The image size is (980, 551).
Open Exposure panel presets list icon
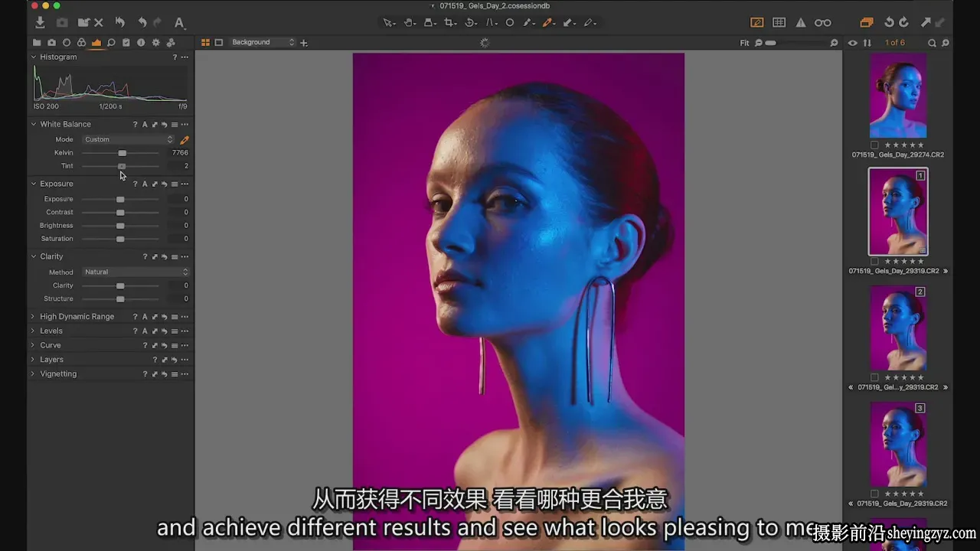pos(175,184)
